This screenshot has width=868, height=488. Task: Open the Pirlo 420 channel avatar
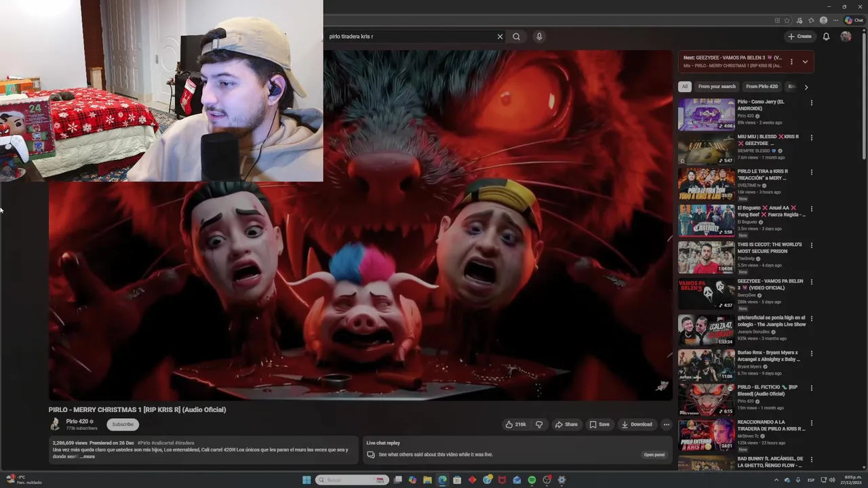tap(55, 424)
